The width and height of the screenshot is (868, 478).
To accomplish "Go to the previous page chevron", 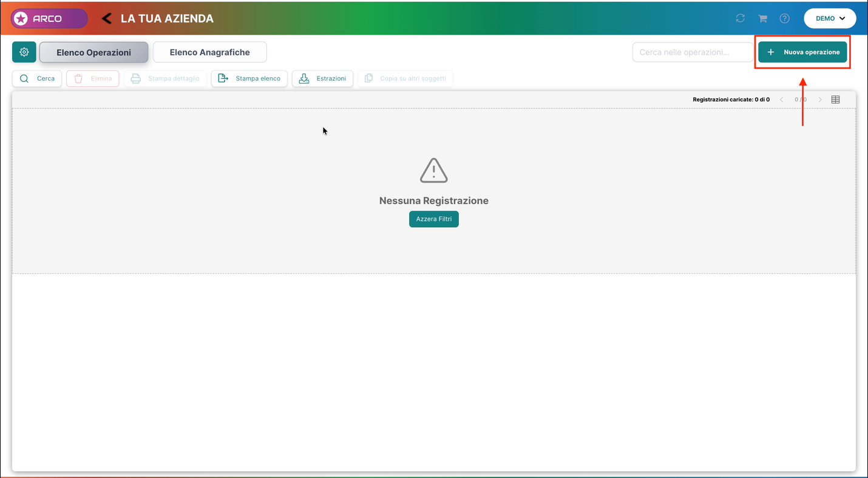I will coord(782,100).
